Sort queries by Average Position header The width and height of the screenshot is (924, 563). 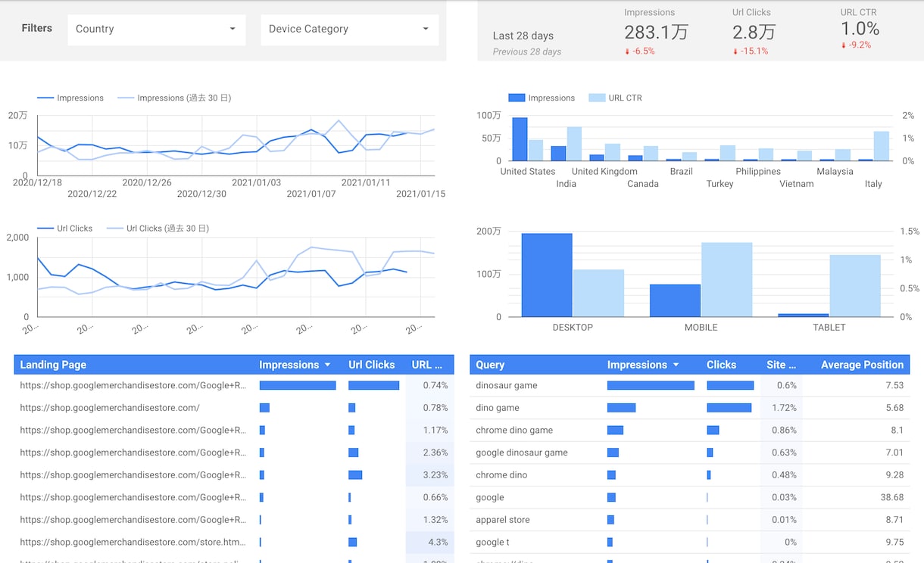[862, 365]
